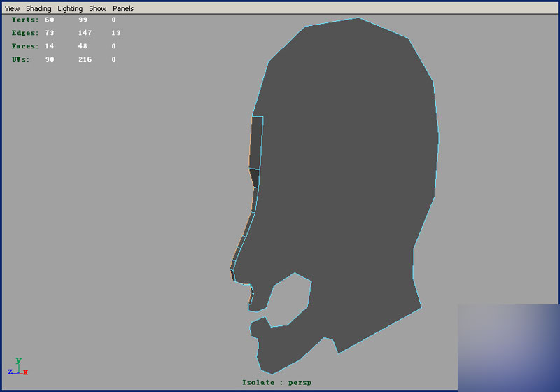Open the Panels menu
560x392 pixels.
coord(123,8)
